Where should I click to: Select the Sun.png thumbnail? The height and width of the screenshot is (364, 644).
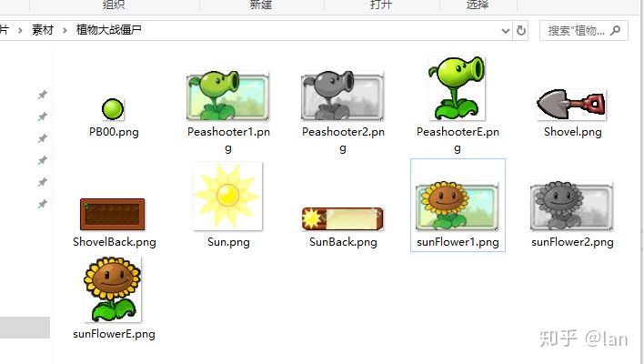pyautogui.click(x=227, y=196)
